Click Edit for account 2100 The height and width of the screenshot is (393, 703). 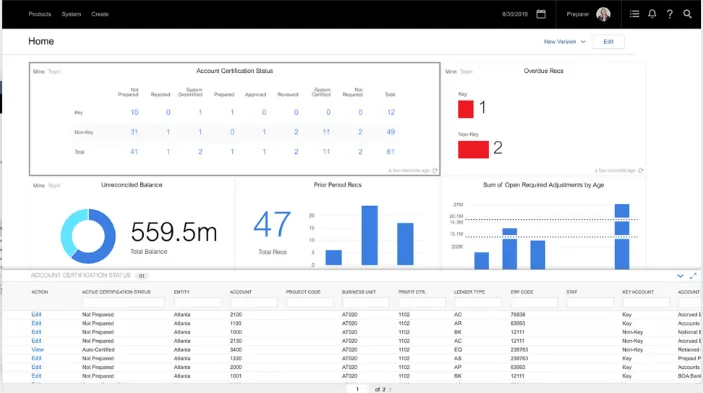click(x=36, y=315)
